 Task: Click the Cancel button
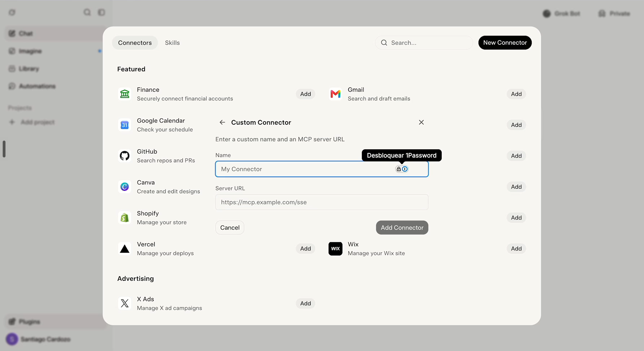230,228
